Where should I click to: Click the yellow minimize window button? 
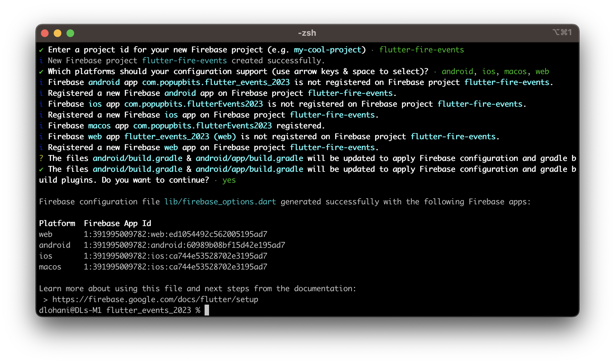coord(58,33)
